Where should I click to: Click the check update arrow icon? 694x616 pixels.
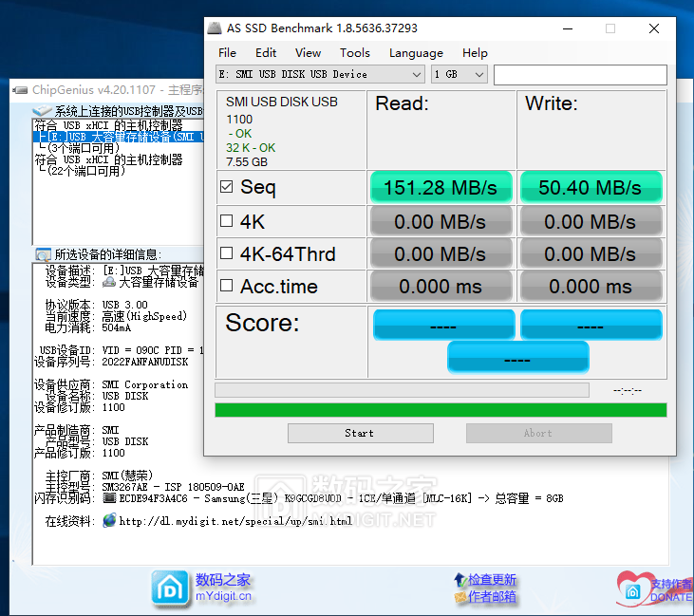(x=460, y=579)
